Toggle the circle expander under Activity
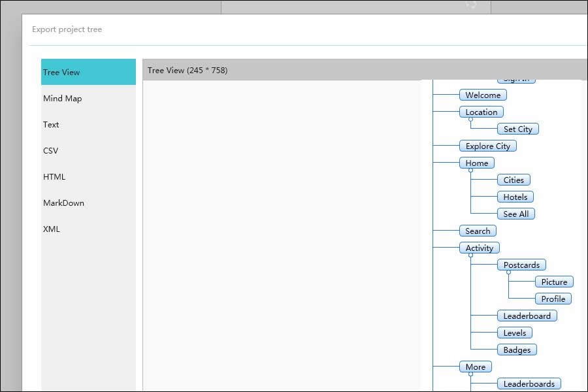The image size is (588, 392). 470,255
